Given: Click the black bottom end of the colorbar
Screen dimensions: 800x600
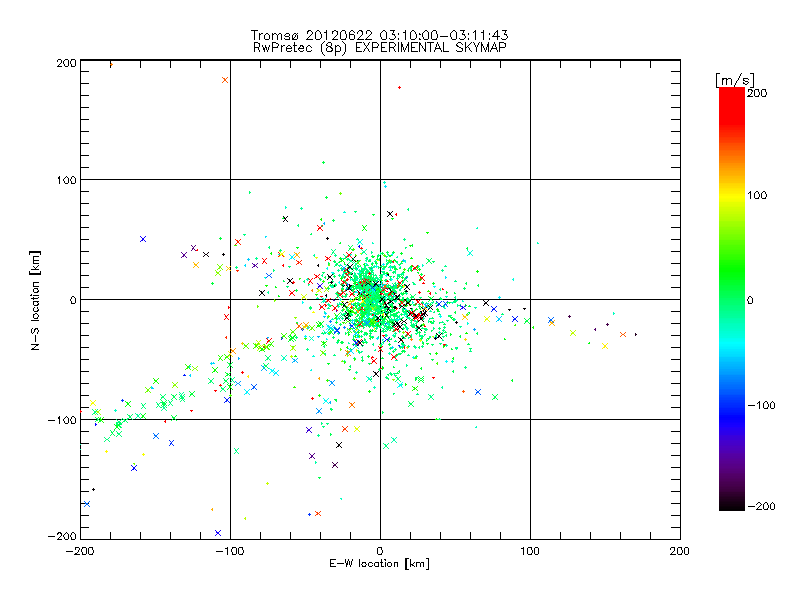Looking at the screenshot, I should 732,504.
